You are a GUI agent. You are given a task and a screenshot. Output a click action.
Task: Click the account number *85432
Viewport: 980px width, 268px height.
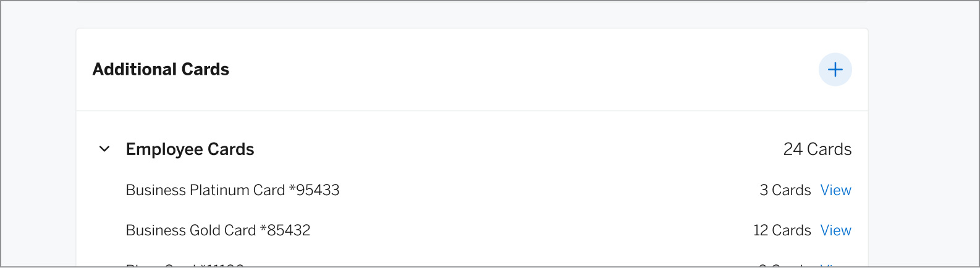point(285,230)
